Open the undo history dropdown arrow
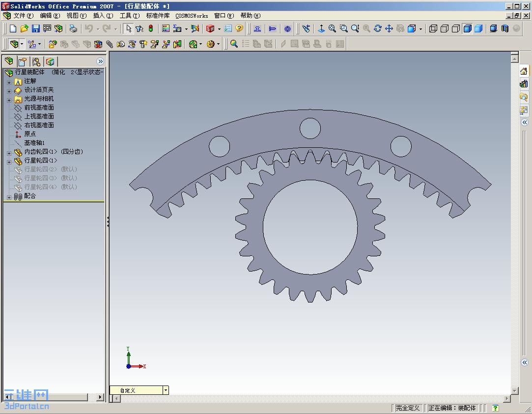 tap(98, 29)
